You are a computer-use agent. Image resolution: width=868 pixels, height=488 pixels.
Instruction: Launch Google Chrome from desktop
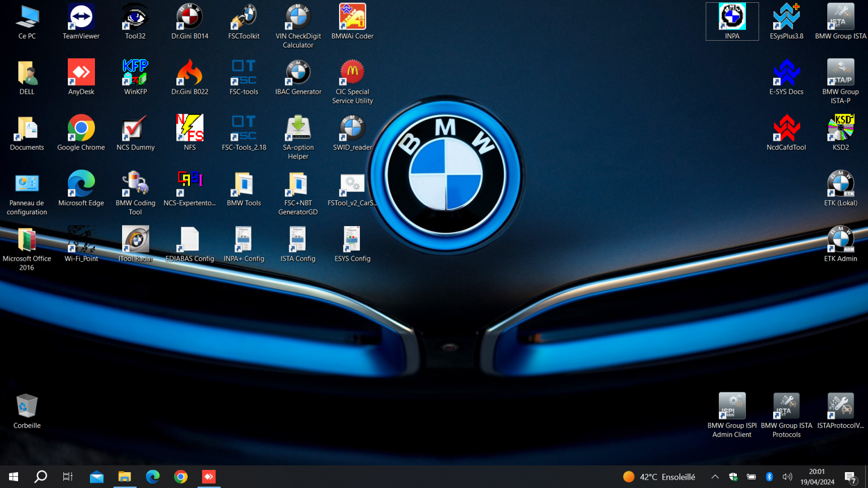(x=81, y=132)
